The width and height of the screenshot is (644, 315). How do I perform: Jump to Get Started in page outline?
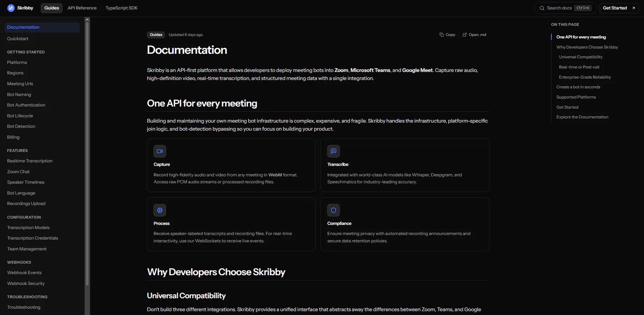click(x=567, y=107)
